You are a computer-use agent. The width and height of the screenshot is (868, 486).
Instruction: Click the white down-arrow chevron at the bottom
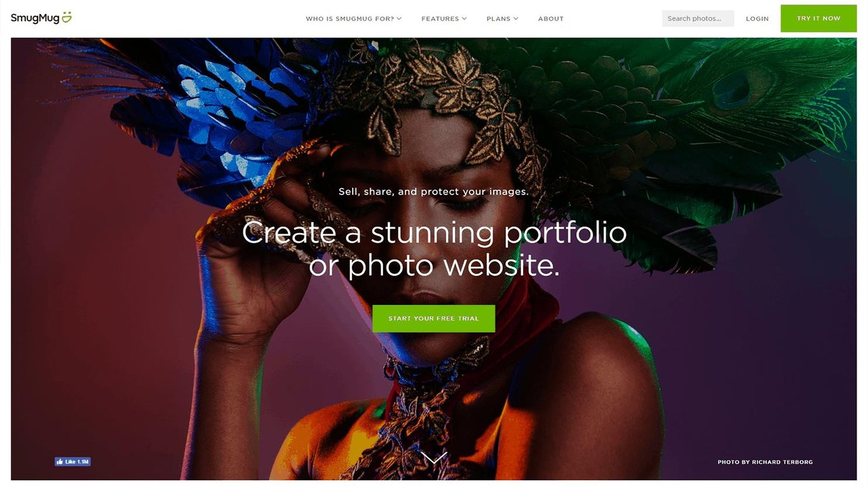tap(434, 458)
